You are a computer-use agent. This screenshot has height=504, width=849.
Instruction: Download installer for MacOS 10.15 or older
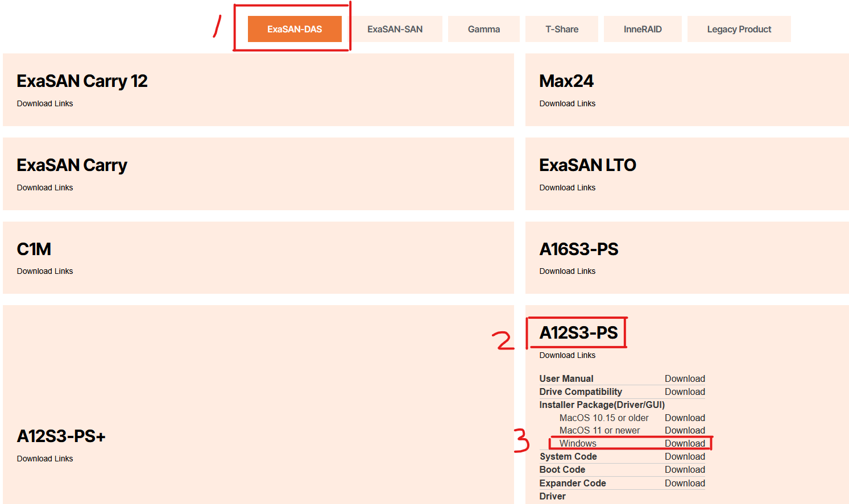click(685, 418)
